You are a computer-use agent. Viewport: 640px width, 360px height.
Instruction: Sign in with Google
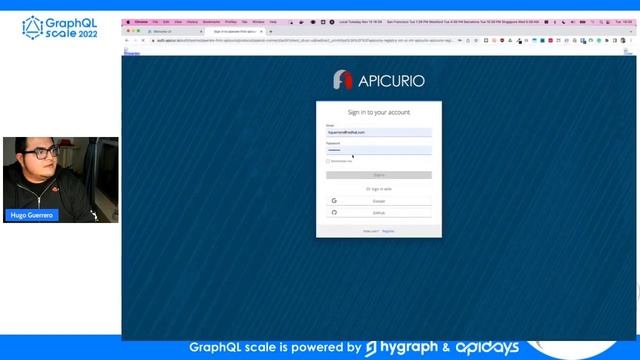click(379, 201)
